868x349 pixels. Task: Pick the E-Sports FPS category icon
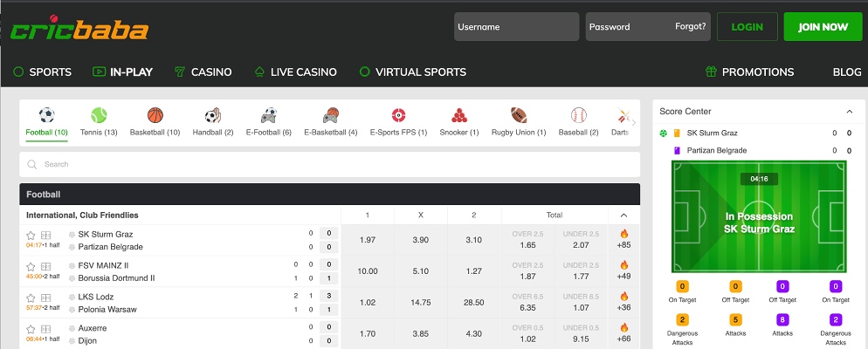click(x=398, y=115)
